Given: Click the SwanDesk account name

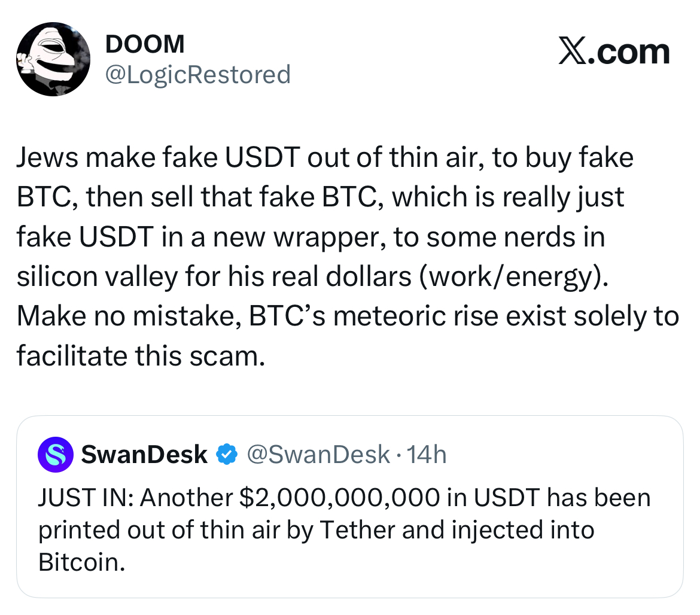Looking at the screenshot, I should click(x=144, y=454).
